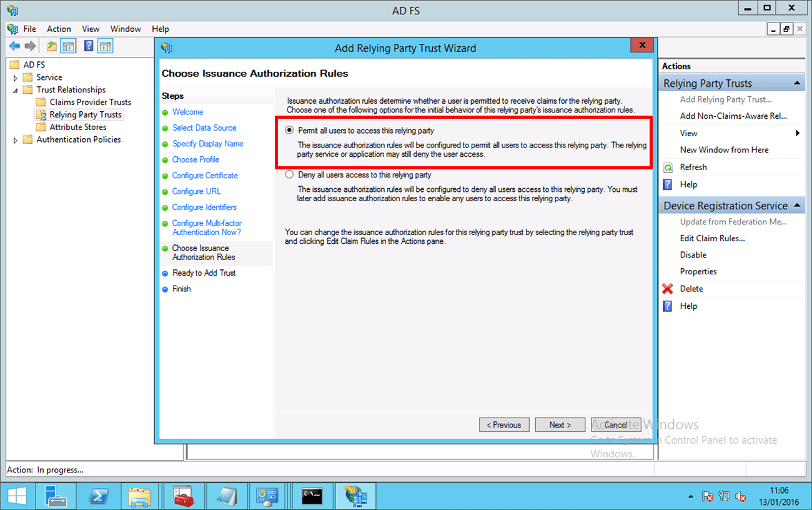Cancel the Add Relying Party Trust Wizard
The height and width of the screenshot is (510, 812).
[616, 425]
